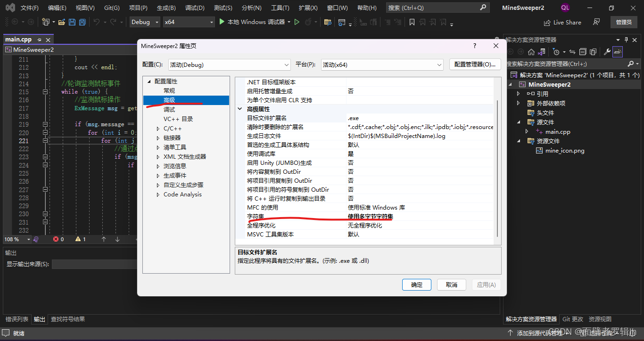The height and width of the screenshot is (341, 644).
Task: Click the Home icon in Solution Explorer
Action: pos(531,52)
